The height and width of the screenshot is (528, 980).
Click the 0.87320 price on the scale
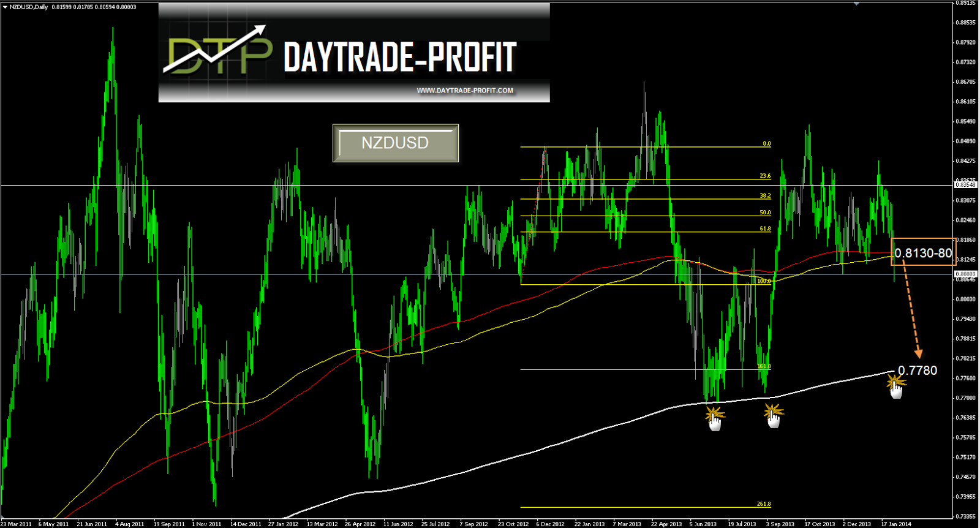966,62
